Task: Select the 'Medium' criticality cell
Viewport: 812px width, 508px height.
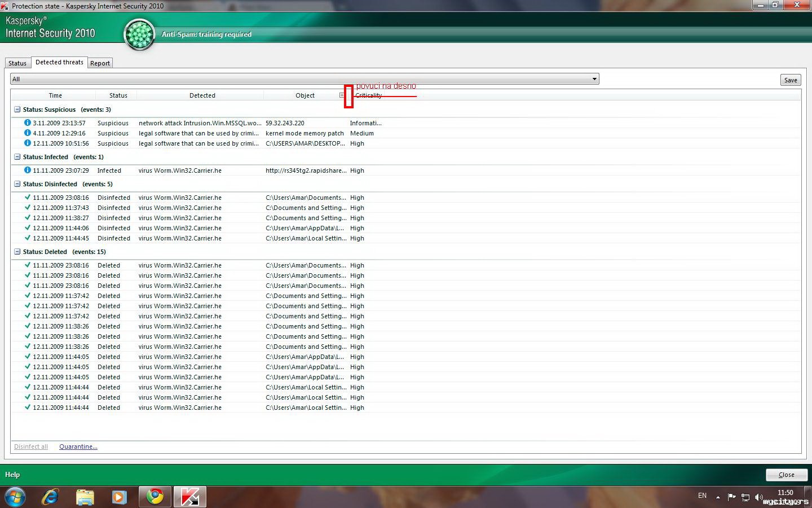Action: point(362,133)
